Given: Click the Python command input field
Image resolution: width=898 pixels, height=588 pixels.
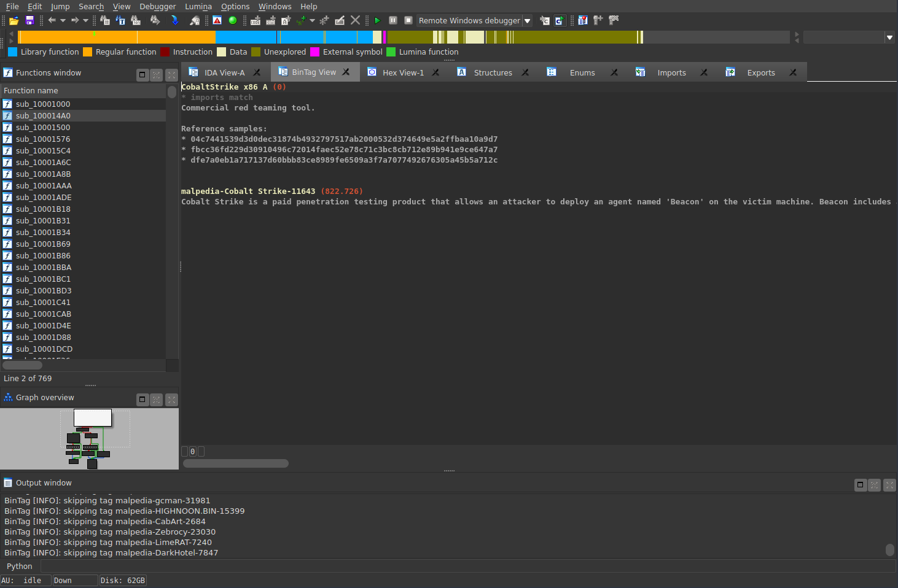Looking at the screenshot, I should click(467, 566).
